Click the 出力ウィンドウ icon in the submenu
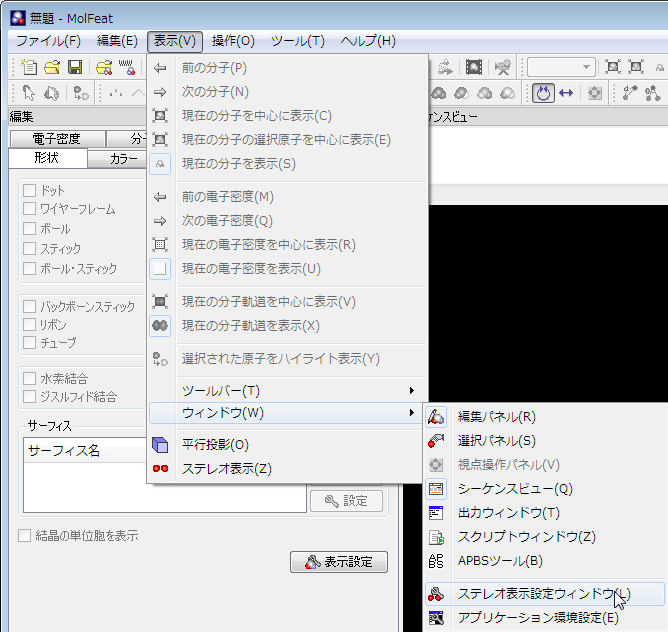Image resolution: width=668 pixels, height=632 pixels. click(x=436, y=513)
